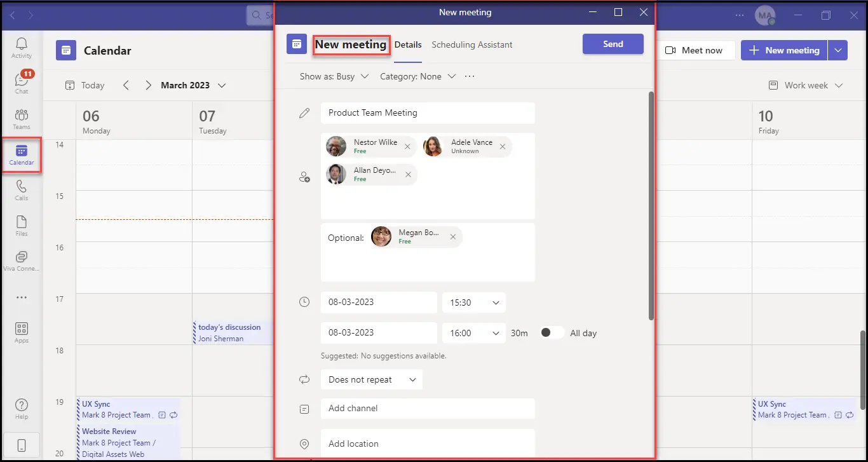Go to Teams in sidebar
Viewport: 868px width, 462px height.
point(22,119)
